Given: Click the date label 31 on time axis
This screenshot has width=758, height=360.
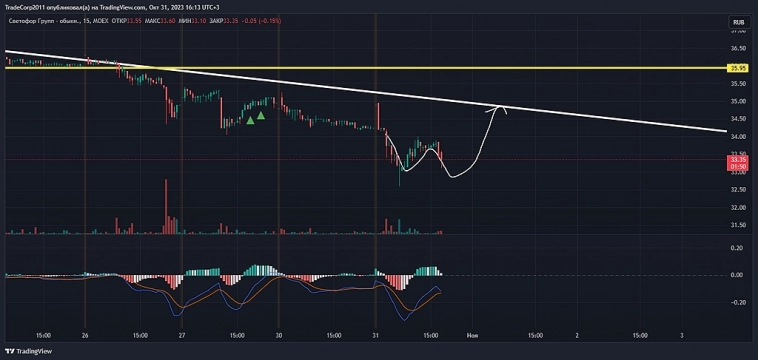Looking at the screenshot, I should (376, 335).
